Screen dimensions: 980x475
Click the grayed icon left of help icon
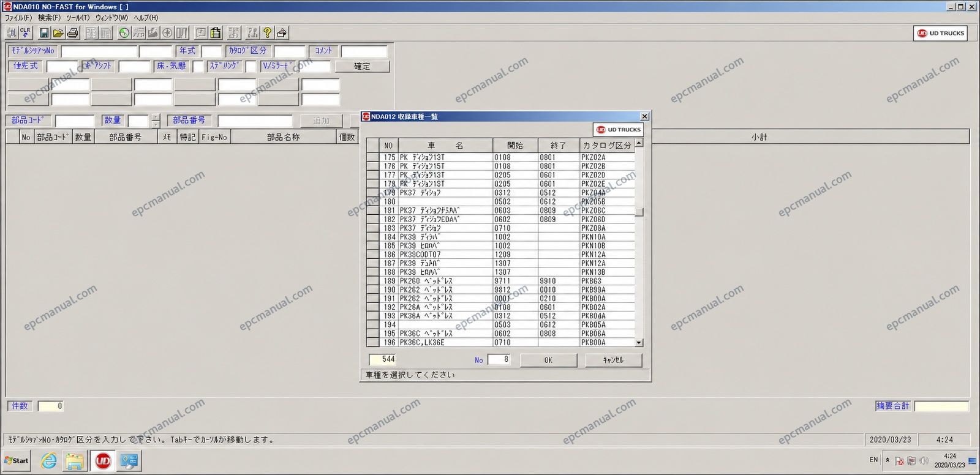(x=253, y=33)
